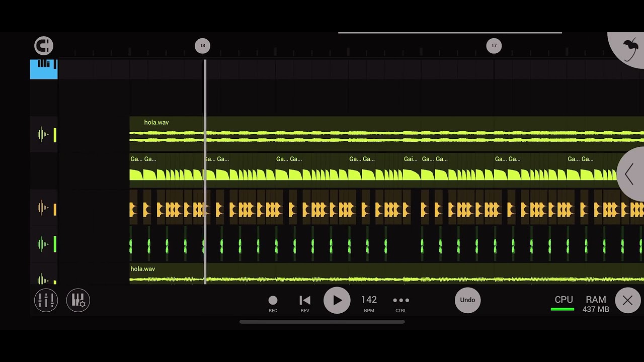The height and width of the screenshot is (362, 644).
Task: Close the panel with the X button
Action: (x=627, y=301)
